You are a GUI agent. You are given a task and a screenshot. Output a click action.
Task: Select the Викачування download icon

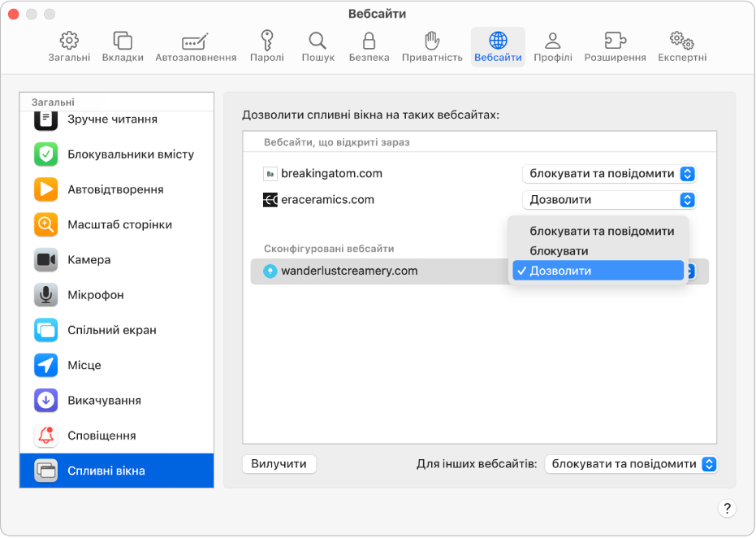point(45,401)
